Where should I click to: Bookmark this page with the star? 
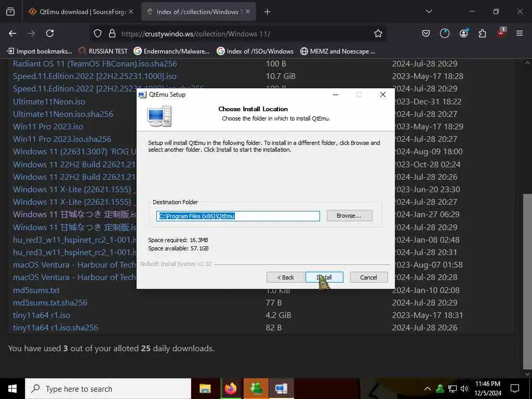pos(378,33)
